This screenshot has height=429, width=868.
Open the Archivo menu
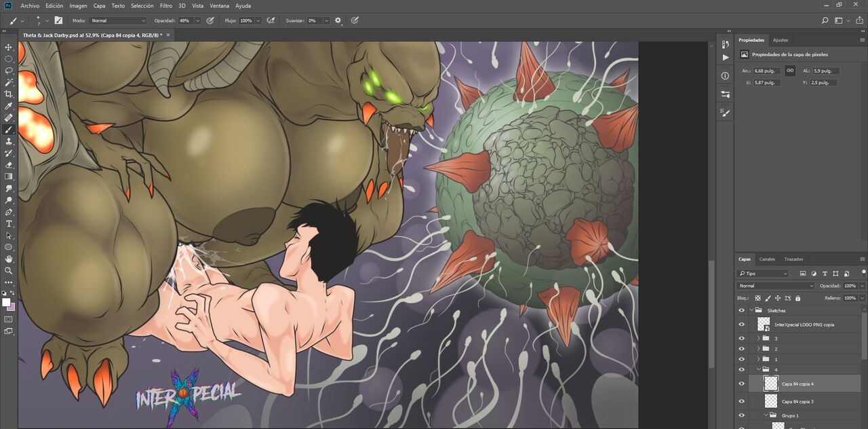(x=30, y=5)
